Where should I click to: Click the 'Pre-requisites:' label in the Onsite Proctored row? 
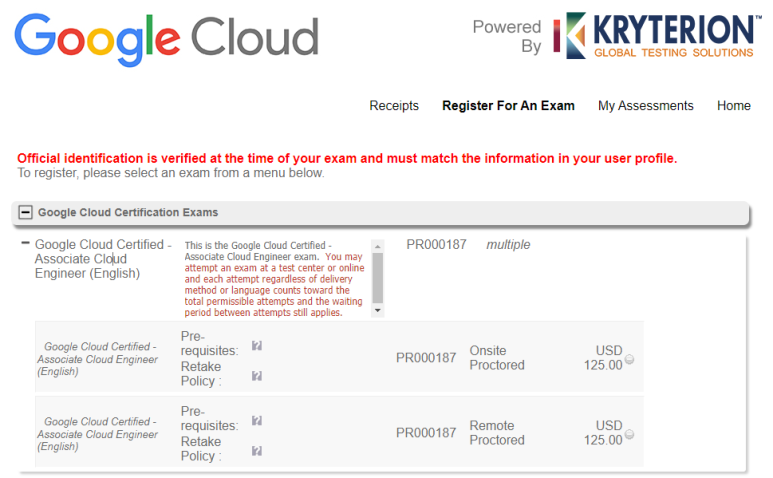[209, 343]
